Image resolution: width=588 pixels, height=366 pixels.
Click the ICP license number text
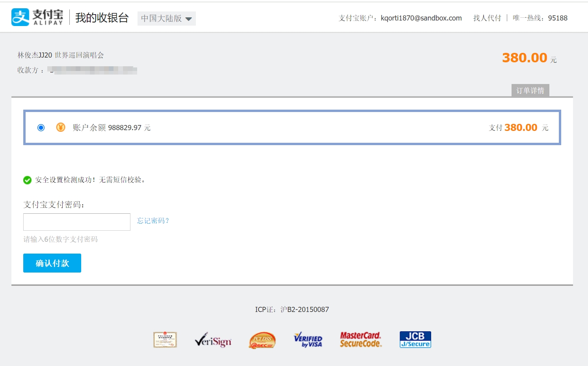[x=292, y=310]
